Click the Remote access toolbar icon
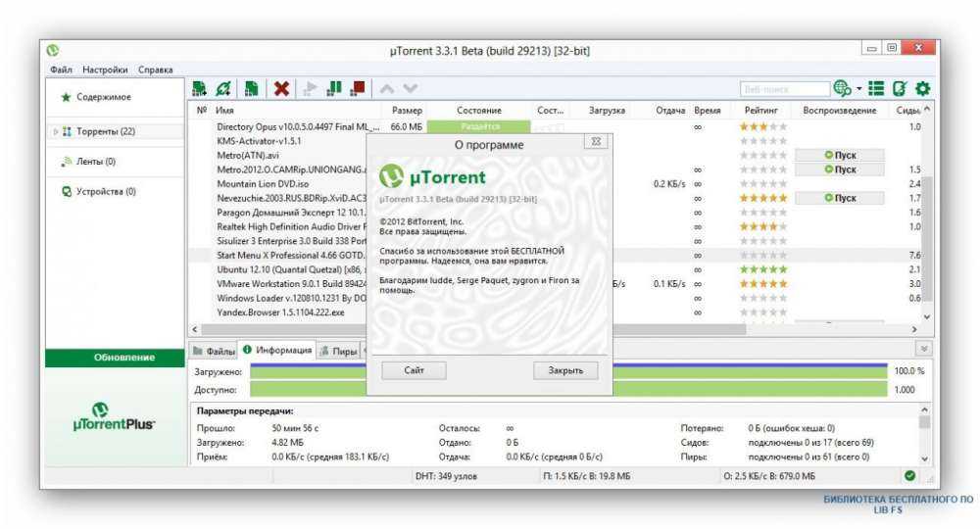 click(x=901, y=89)
